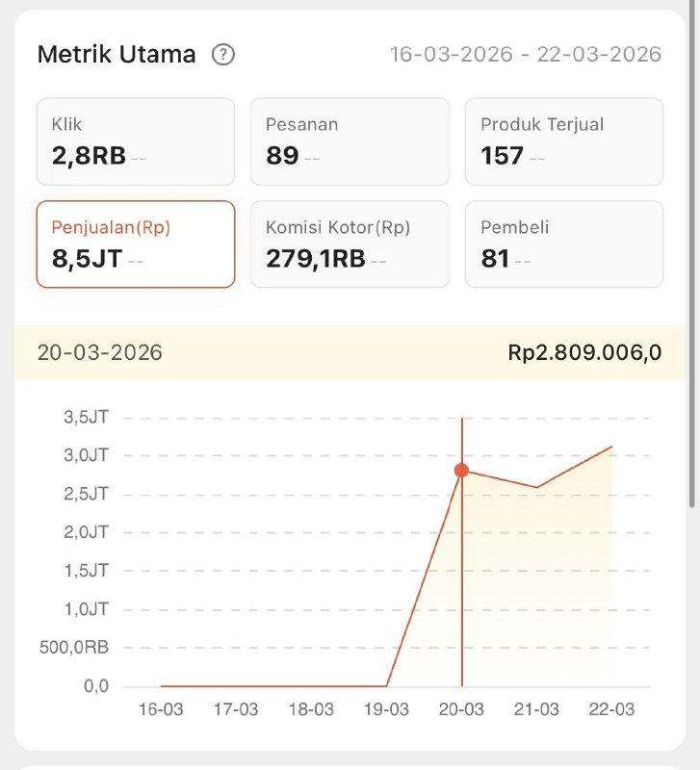Click the 22-03 date on chart axis

[611, 709]
